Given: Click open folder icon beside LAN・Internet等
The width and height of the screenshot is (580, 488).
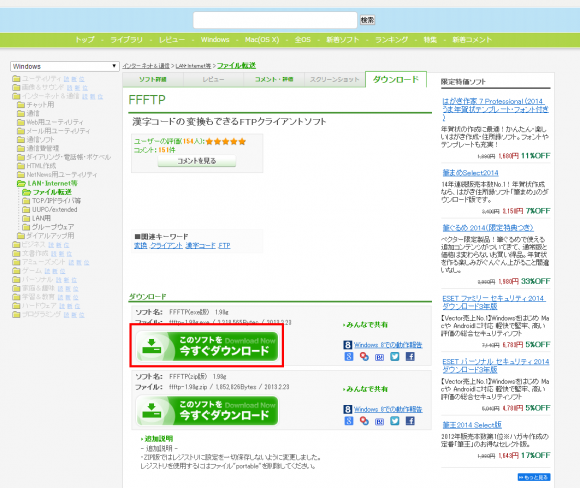Looking at the screenshot, I should pyautogui.click(x=21, y=184).
